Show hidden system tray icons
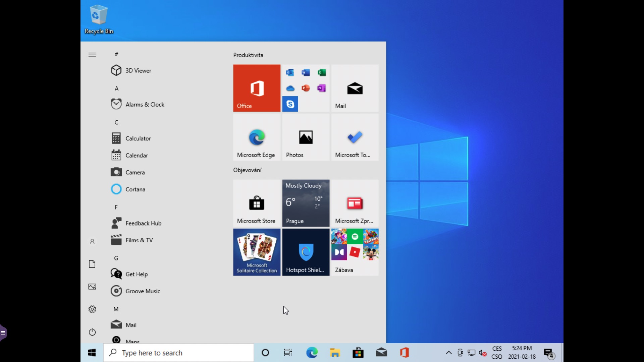The width and height of the screenshot is (644, 362). pyautogui.click(x=448, y=353)
